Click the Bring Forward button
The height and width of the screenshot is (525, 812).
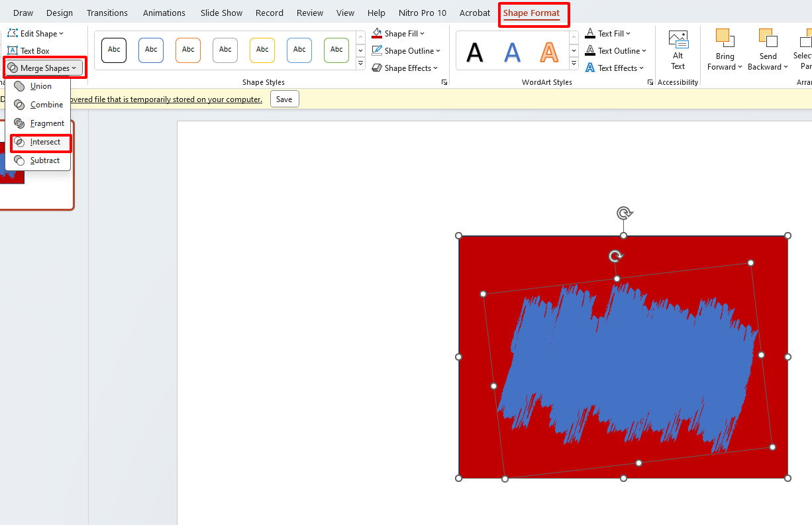tap(725, 50)
